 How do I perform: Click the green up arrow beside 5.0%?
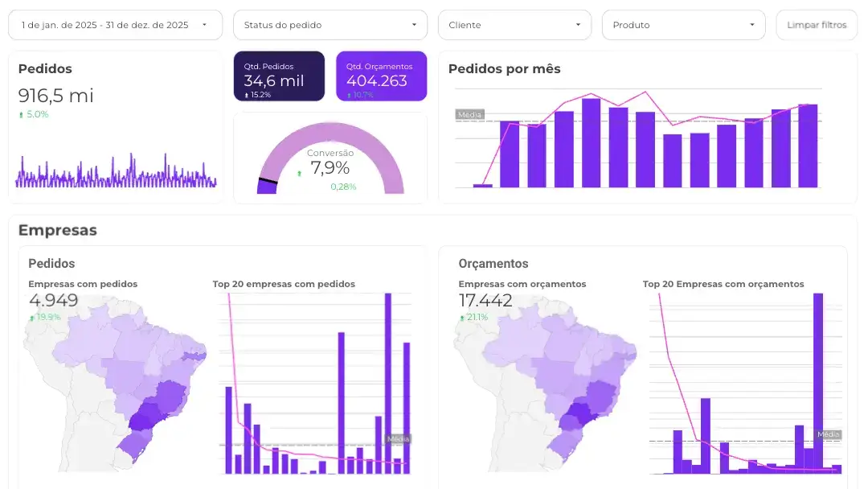22,115
